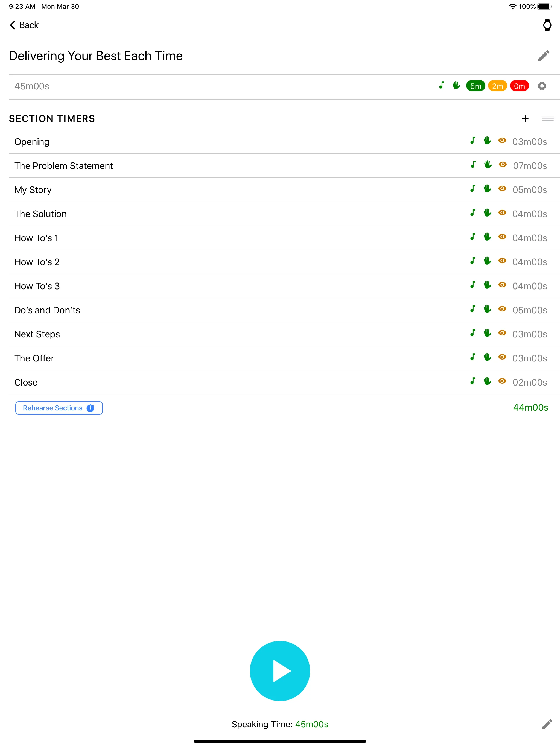This screenshot has width=560, height=747.
Task: Toggle sound for the My Story section
Action: 472,188
